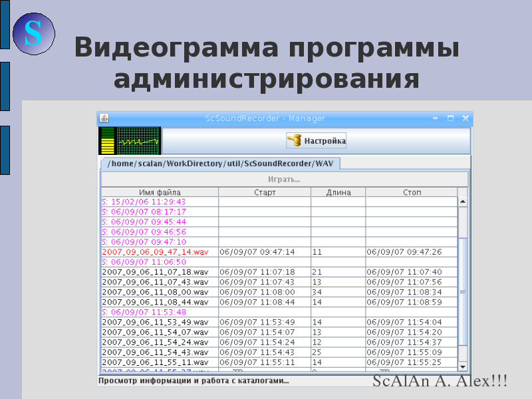Click the Длина column header

coord(338,192)
